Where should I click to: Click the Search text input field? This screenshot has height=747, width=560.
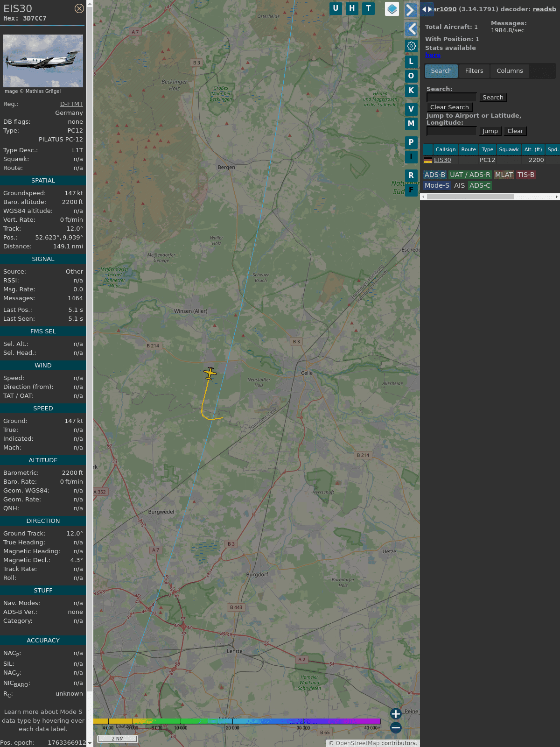(x=452, y=97)
